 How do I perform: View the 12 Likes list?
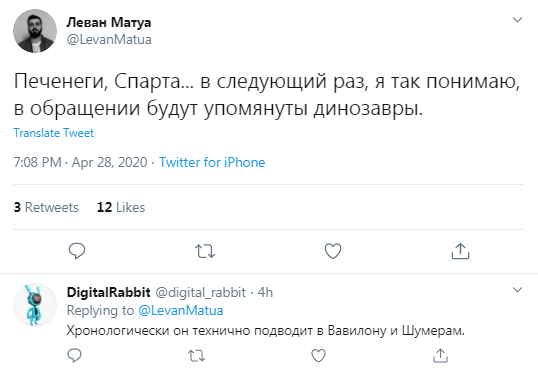tap(121, 207)
